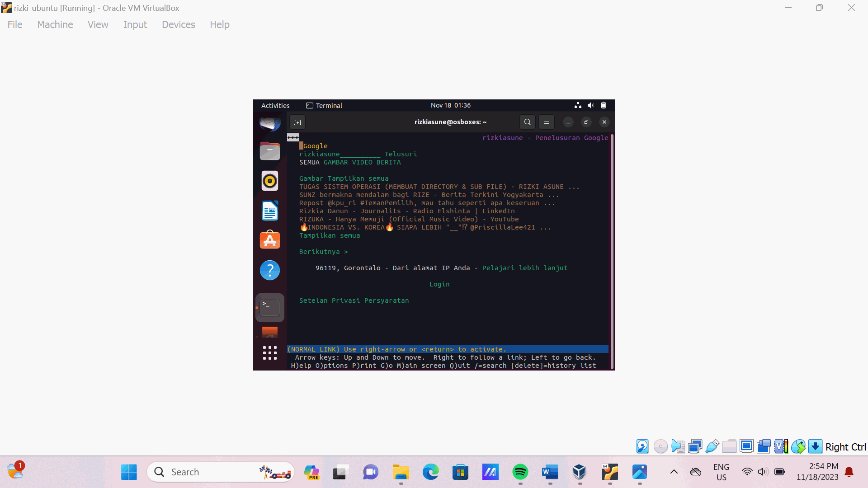Show Applications grid in the dock

[270, 353]
